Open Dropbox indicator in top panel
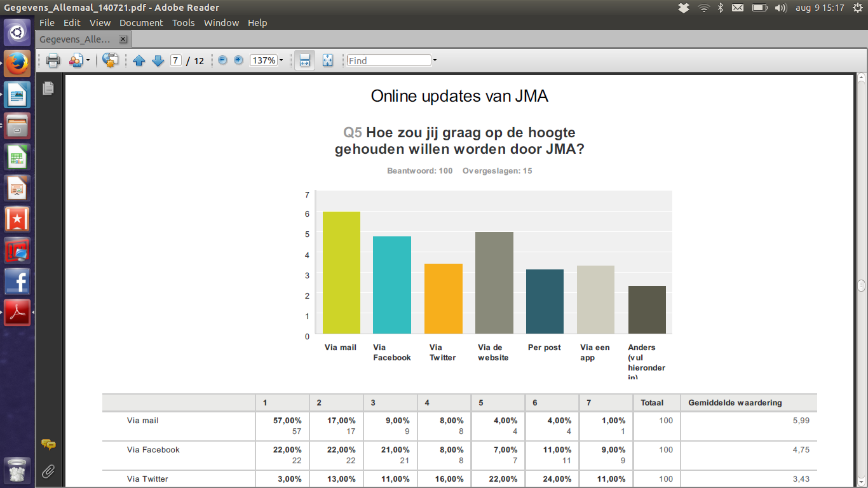Image resolution: width=868 pixels, height=488 pixels. pyautogui.click(x=684, y=8)
